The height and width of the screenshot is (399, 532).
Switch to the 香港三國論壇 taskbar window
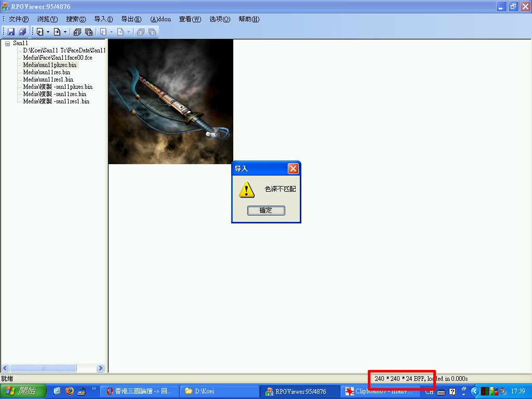coord(139,391)
